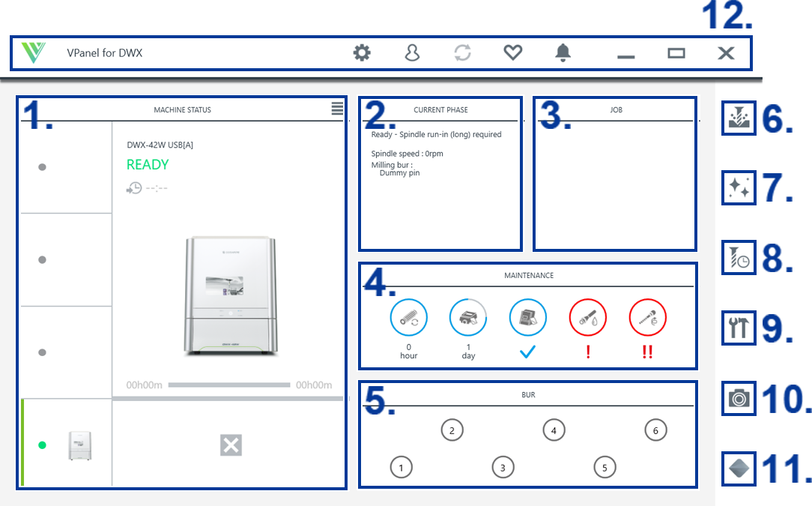Click the BUR panel header

tap(528, 394)
